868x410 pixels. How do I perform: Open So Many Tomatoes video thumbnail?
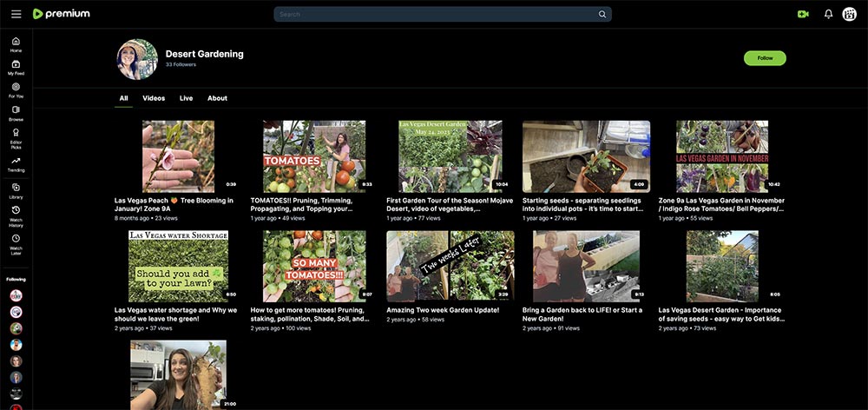pos(314,266)
